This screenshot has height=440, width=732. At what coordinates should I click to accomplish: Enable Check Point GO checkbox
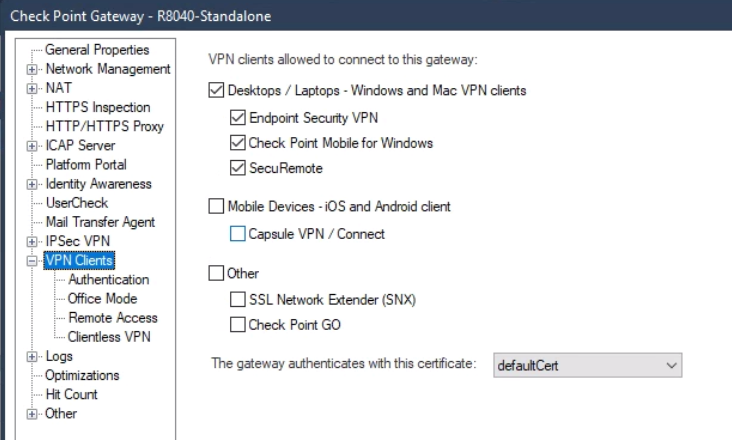click(x=238, y=325)
